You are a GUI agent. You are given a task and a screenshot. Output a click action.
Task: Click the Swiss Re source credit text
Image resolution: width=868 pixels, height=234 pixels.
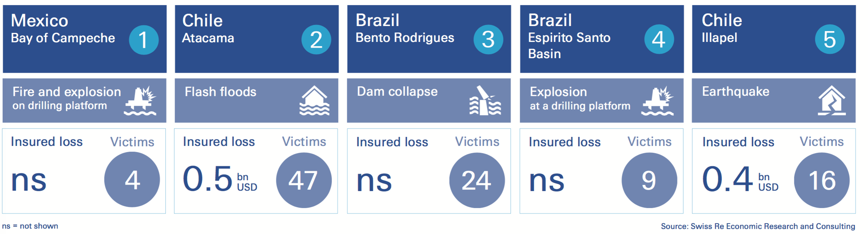coord(758,226)
